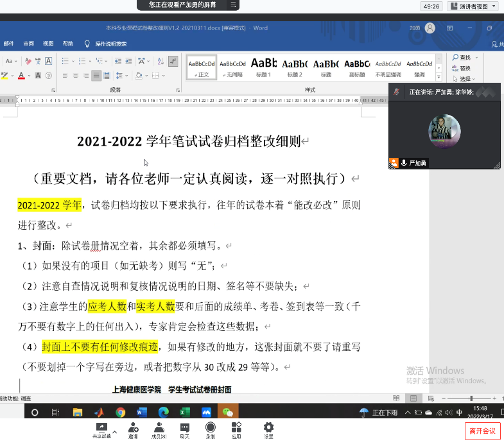
Task: Open the 邀请 invite participants icon
Action: tap(133, 427)
